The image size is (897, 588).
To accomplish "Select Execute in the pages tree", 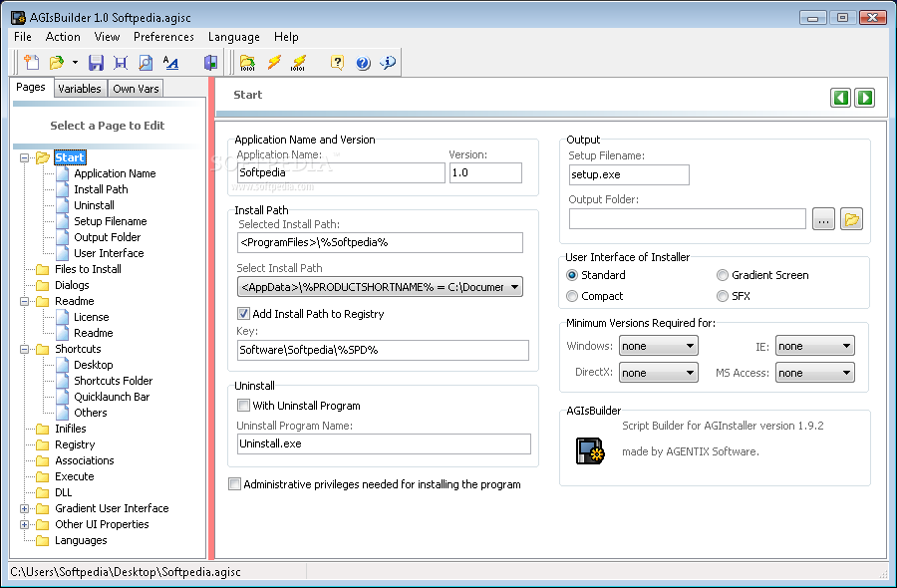I will 75,477.
